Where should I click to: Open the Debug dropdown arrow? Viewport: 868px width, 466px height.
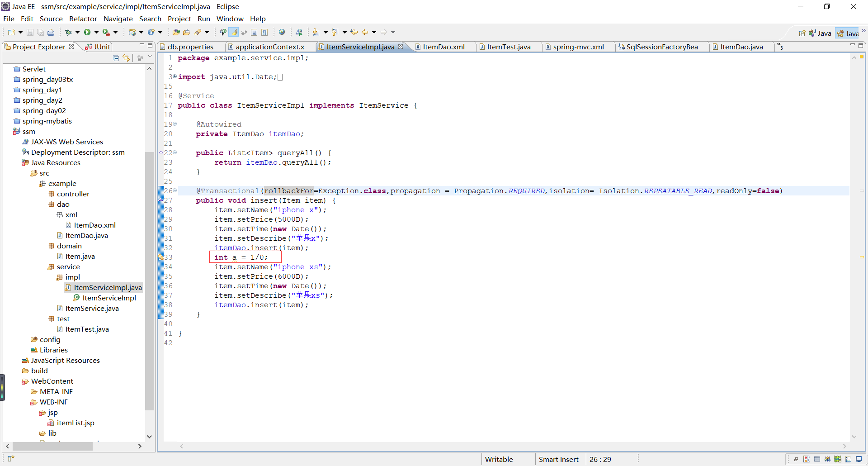[x=77, y=32]
